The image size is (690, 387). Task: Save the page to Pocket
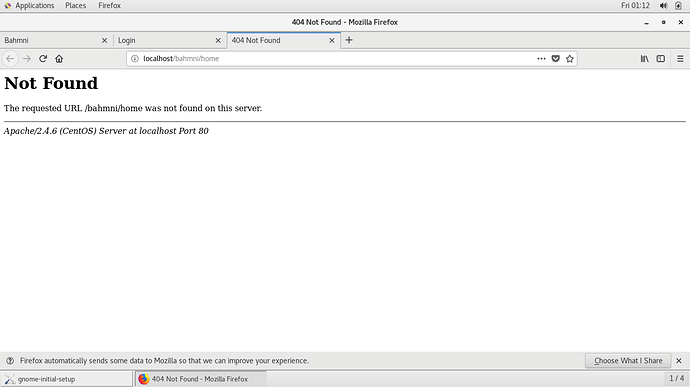click(555, 59)
